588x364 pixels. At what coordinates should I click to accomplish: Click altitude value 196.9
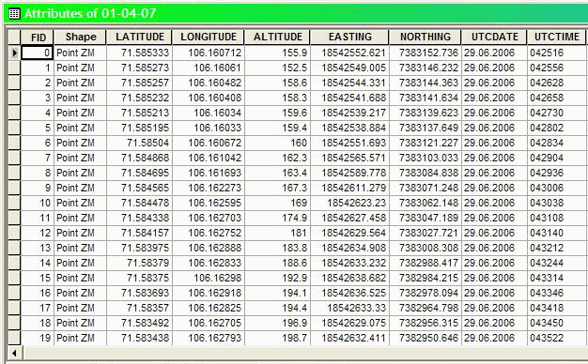294,323
